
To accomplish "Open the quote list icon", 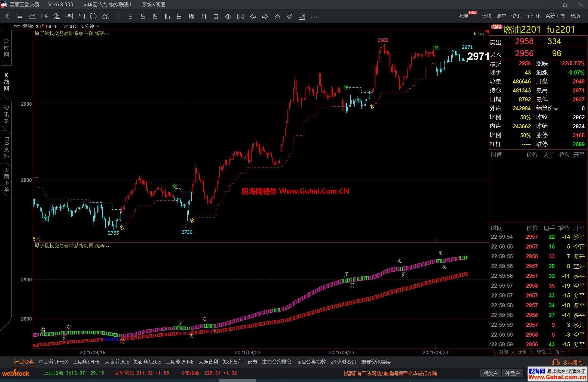I will 20,17.
